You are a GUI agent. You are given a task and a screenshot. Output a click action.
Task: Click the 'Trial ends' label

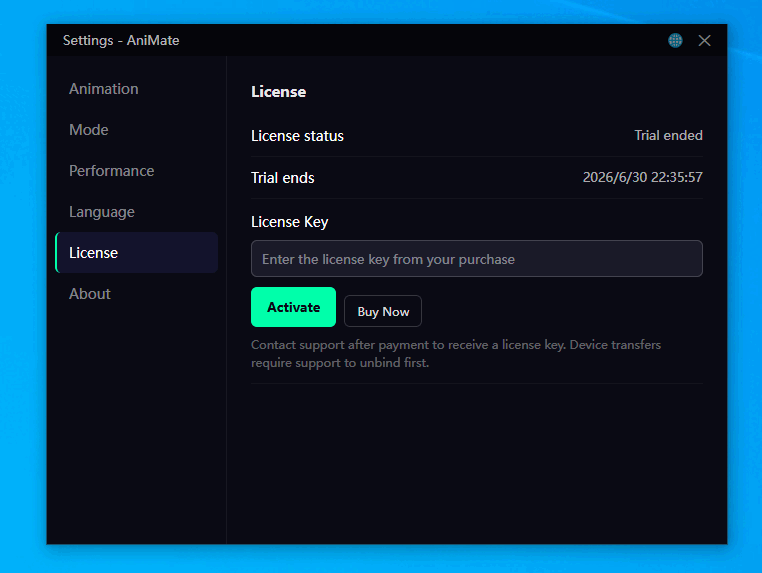283,178
